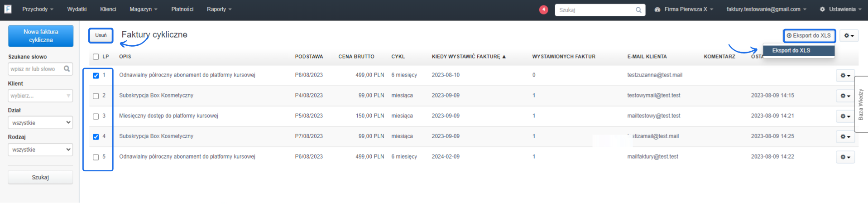Choose Eksport do XLS from dropdown list
The width and height of the screenshot is (868, 213).
[799, 50]
